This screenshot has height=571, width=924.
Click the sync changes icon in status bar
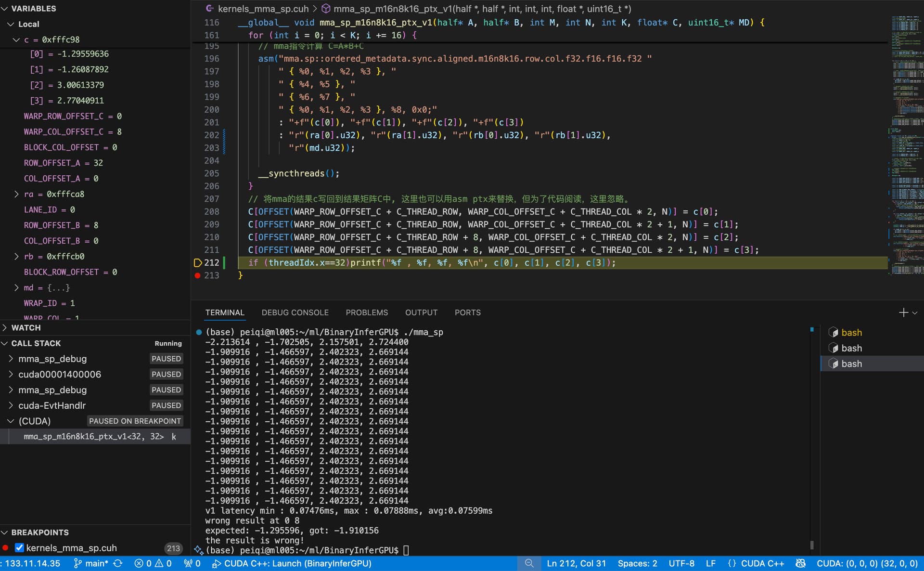tap(118, 563)
